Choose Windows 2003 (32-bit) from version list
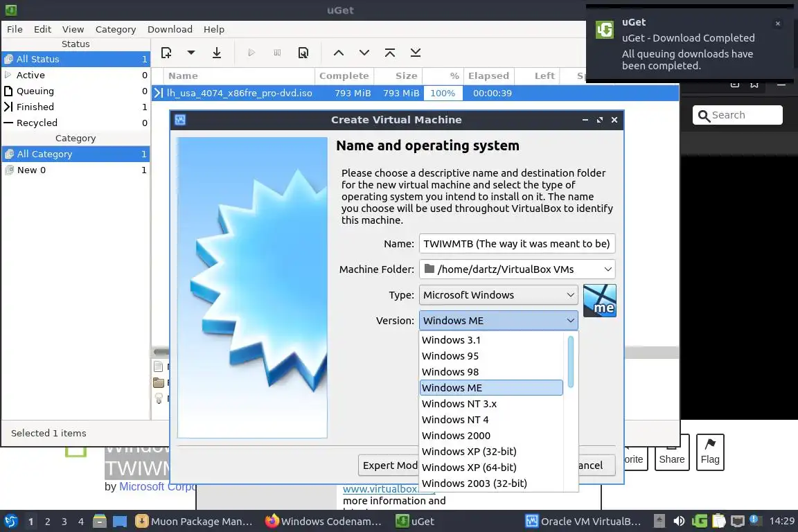 [x=492, y=484]
